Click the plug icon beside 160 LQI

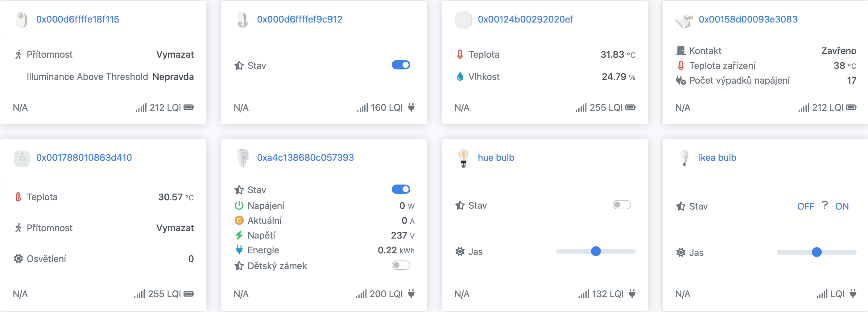click(x=411, y=107)
